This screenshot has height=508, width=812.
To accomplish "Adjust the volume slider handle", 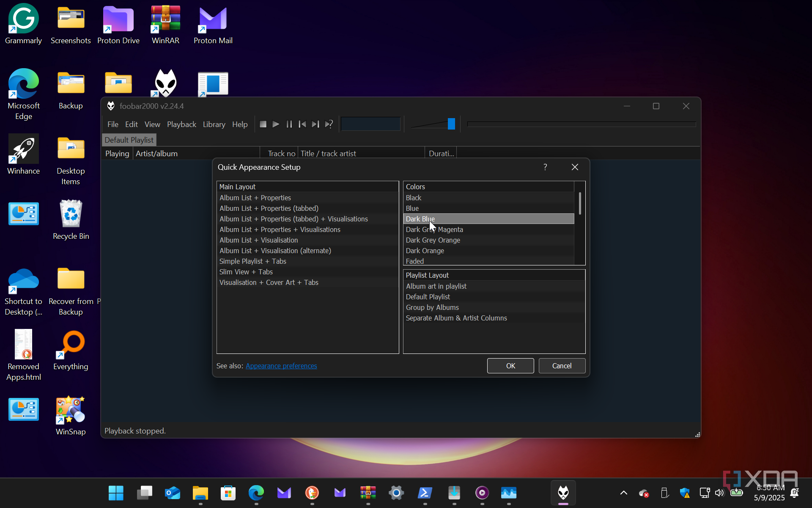I will (x=451, y=124).
